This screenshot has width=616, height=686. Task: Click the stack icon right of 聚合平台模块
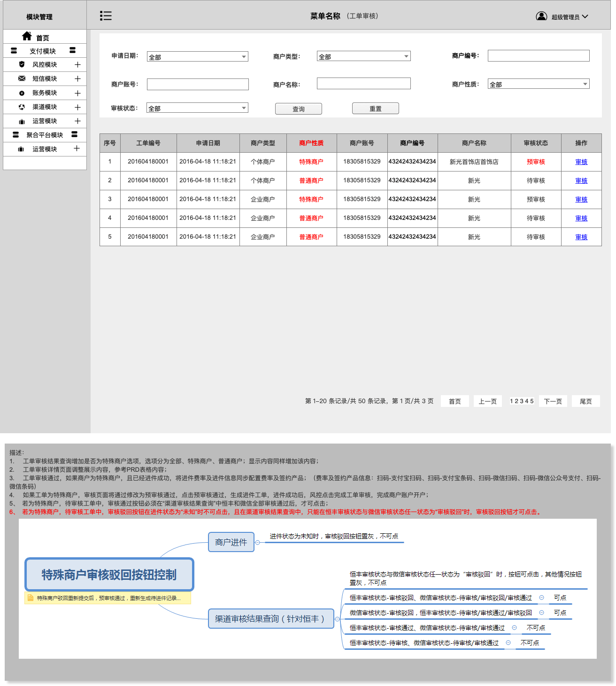[x=74, y=134]
